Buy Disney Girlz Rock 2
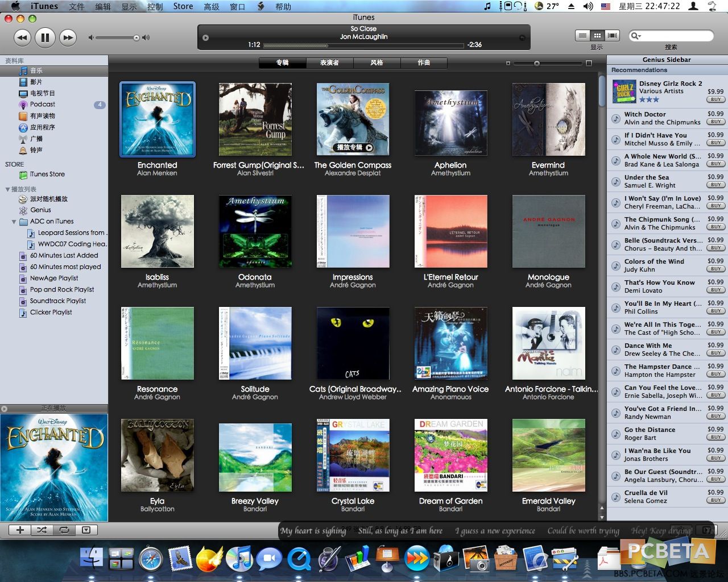The height and width of the screenshot is (582, 728). pyautogui.click(x=715, y=100)
